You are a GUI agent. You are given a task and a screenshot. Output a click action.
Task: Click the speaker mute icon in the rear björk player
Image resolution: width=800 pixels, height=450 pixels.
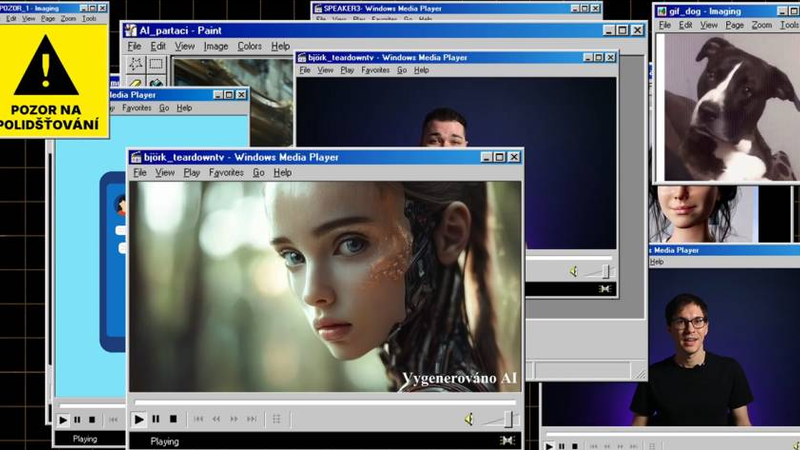click(x=573, y=271)
